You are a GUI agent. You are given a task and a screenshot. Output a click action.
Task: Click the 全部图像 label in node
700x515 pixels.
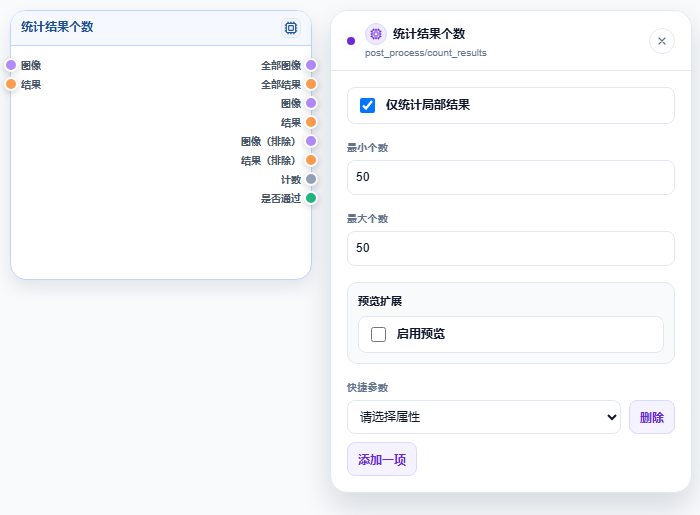tap(281, 66)
